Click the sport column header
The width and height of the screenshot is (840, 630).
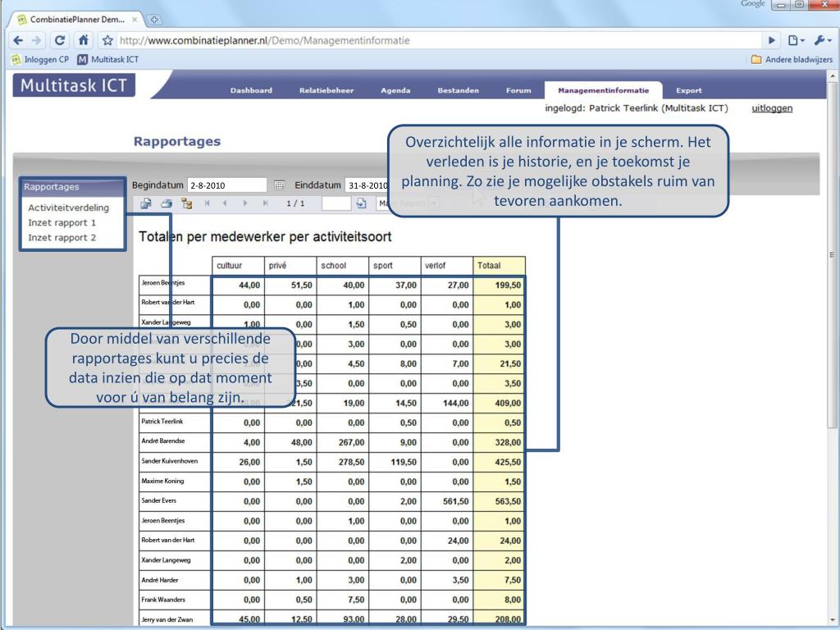pos(395,266)
